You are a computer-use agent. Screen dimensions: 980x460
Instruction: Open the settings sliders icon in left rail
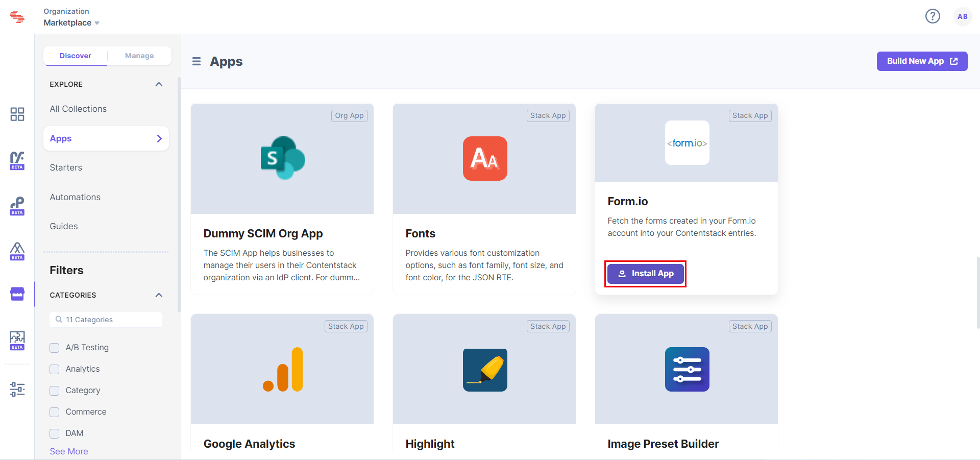(17, 389)
